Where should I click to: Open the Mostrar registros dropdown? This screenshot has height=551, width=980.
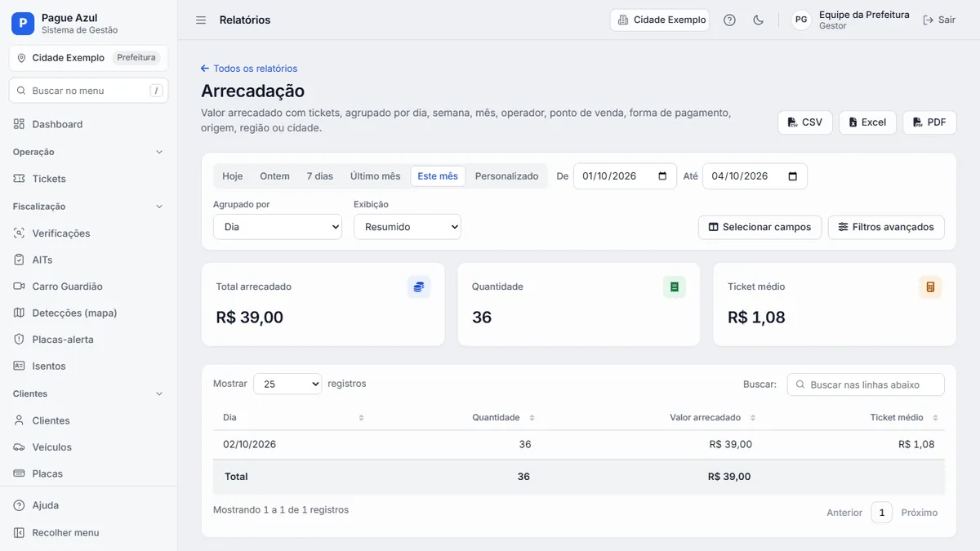click(287, 384)
